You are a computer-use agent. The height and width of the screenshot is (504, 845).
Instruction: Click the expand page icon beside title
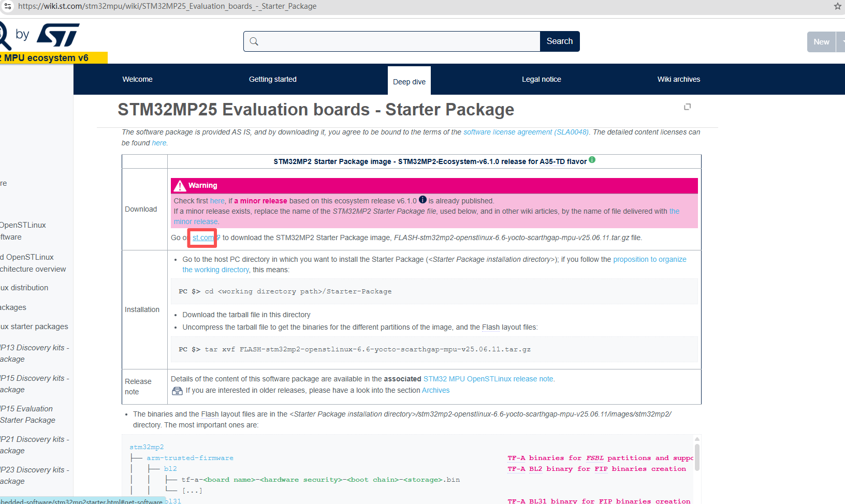[x=688, y=107]
